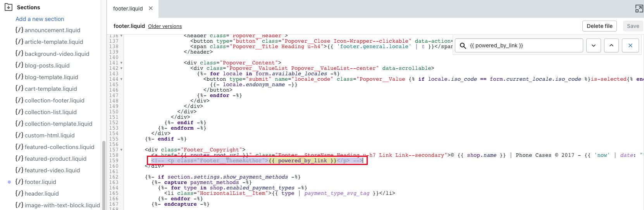Open collection-template.liquid file

(x=53, y=123)
